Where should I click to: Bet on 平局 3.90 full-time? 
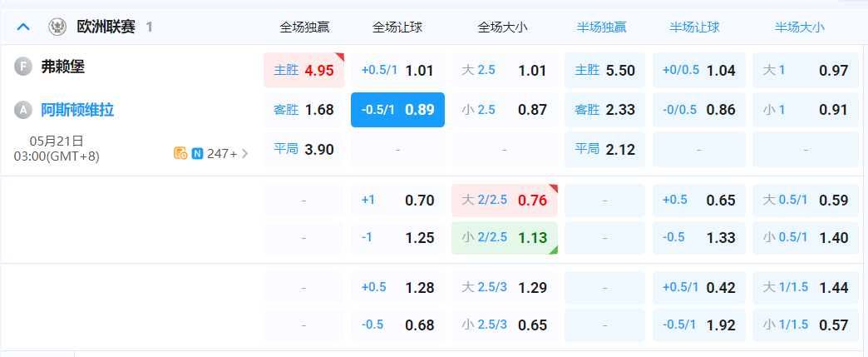click(x=304, y=149)
